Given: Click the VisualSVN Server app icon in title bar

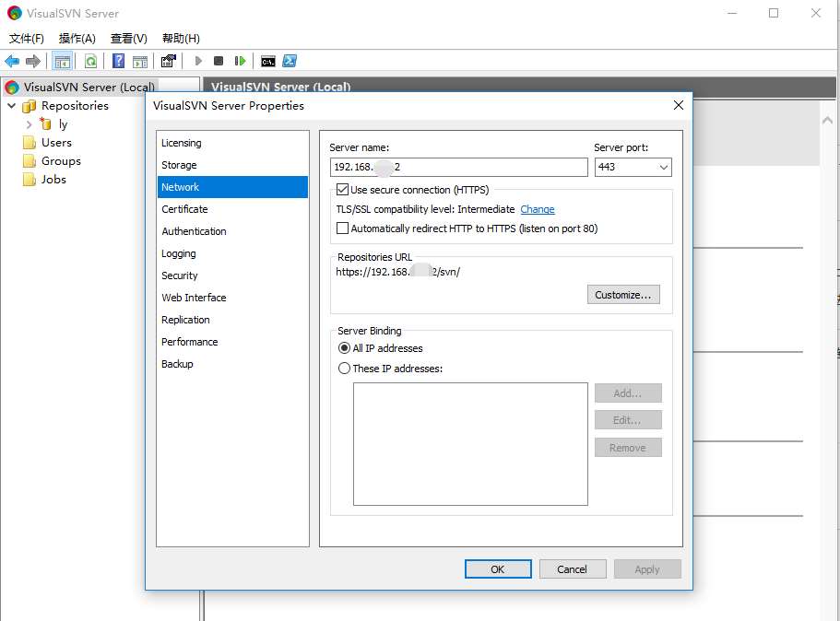Looking at the screenshot, I should pos(15,13).
